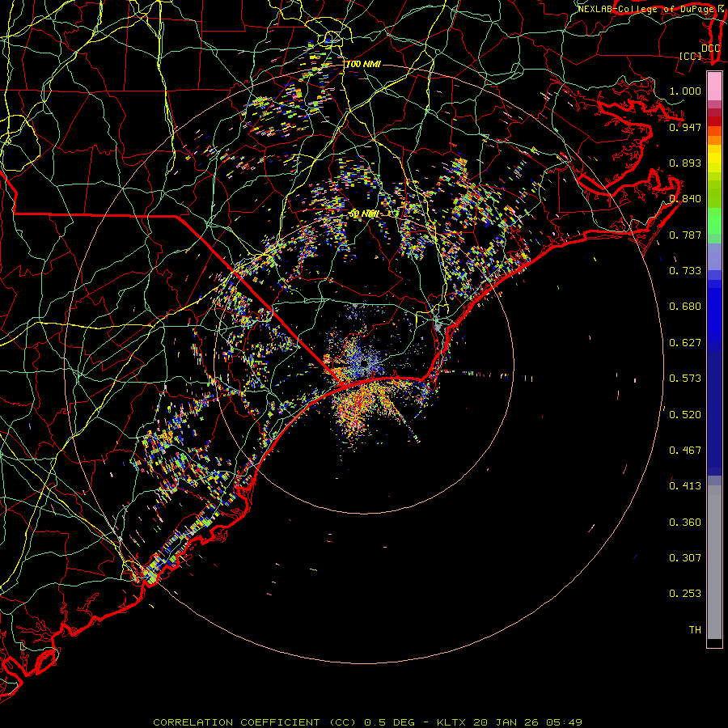728x728 pixels.
Task: Click the DCC product label
Action: tap(710, 48)
